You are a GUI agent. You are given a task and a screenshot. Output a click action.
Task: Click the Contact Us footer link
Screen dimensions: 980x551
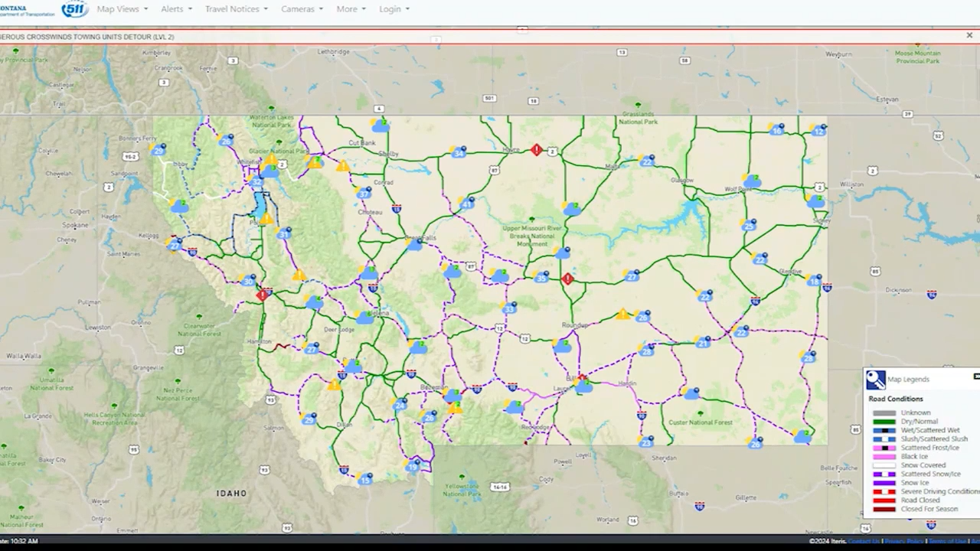[863, 541]
